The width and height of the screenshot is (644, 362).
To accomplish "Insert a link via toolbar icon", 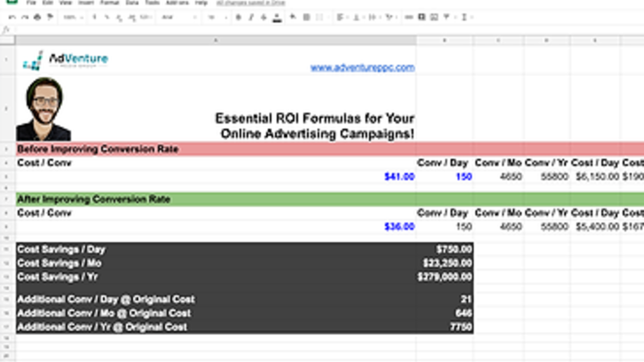I will (409, 17).
